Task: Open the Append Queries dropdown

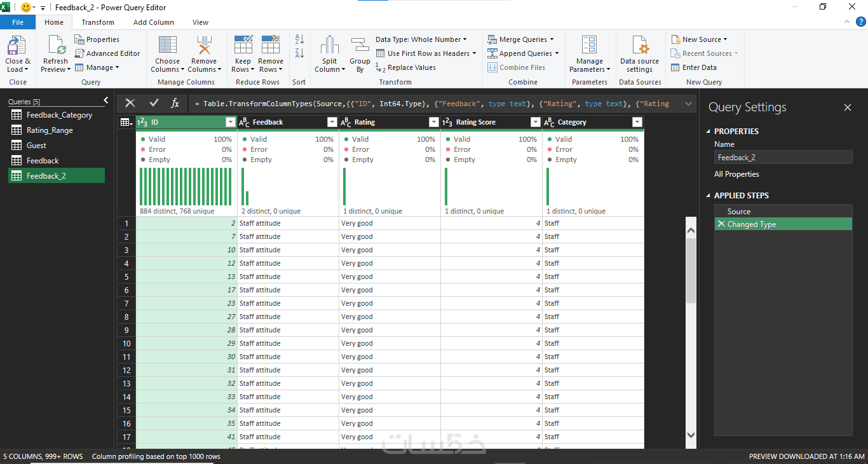Action: [523, 53]
